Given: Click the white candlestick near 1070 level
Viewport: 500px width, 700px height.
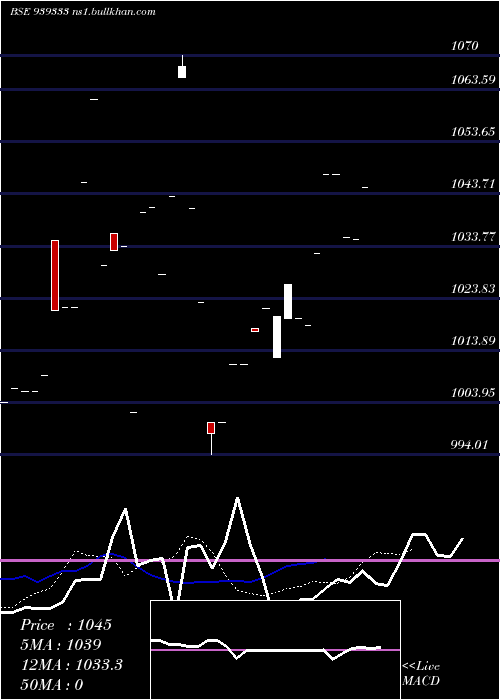Looking at the screenshot, I should tap(182, 67).
